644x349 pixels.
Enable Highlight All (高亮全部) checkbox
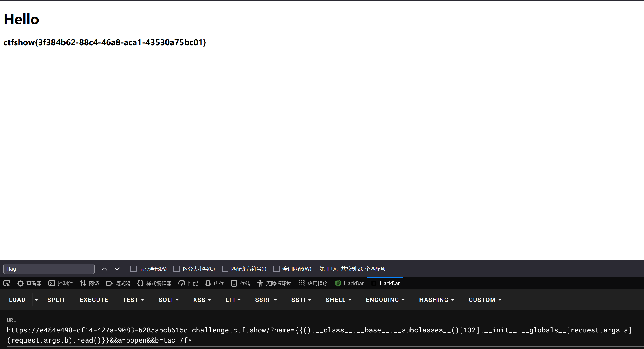[x=133, y=269]
